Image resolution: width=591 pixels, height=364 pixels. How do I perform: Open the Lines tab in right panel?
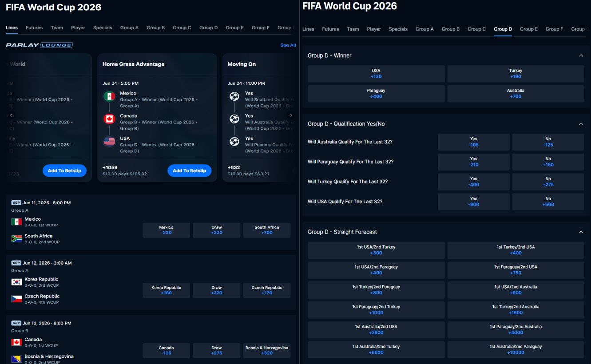[x=308, y=29]
